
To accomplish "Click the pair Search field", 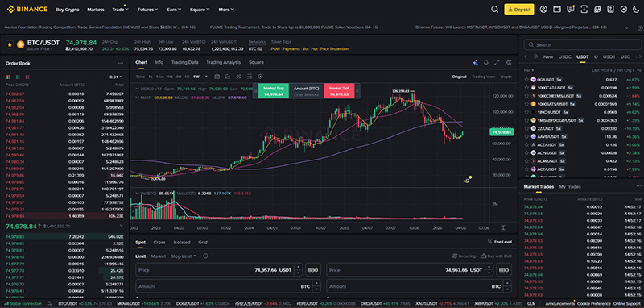I will [582, 44].
